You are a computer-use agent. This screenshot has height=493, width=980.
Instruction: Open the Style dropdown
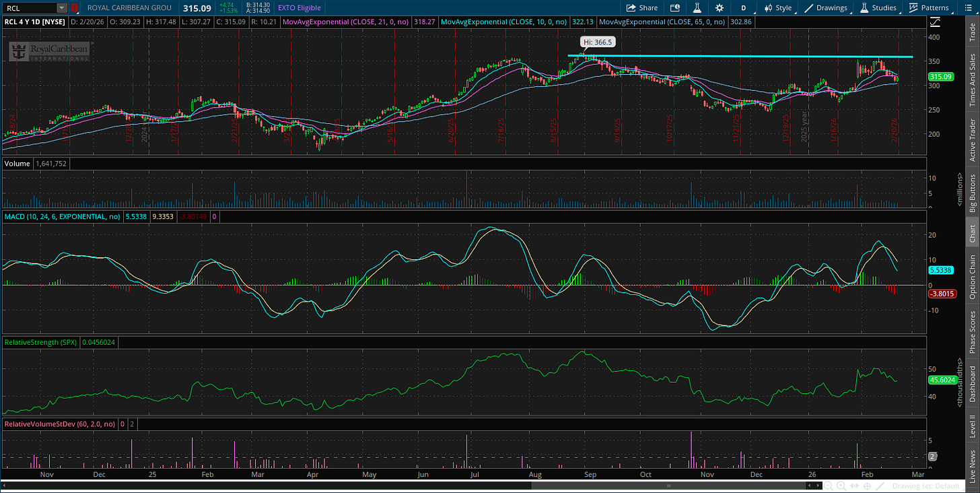[x=777, y=8]
